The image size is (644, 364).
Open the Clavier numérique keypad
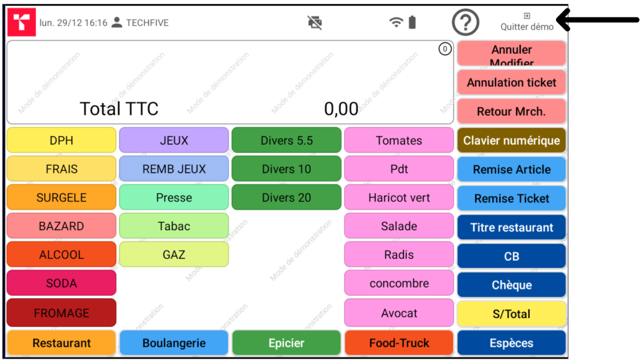tap(512, 140)
